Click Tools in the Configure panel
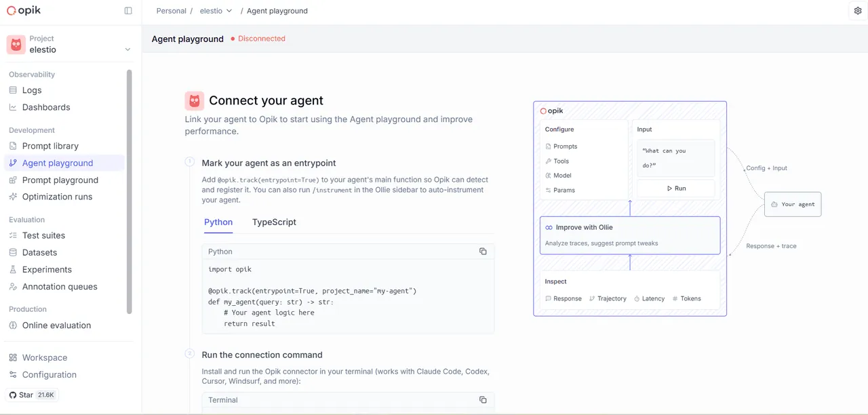 (x=557, y=161)
